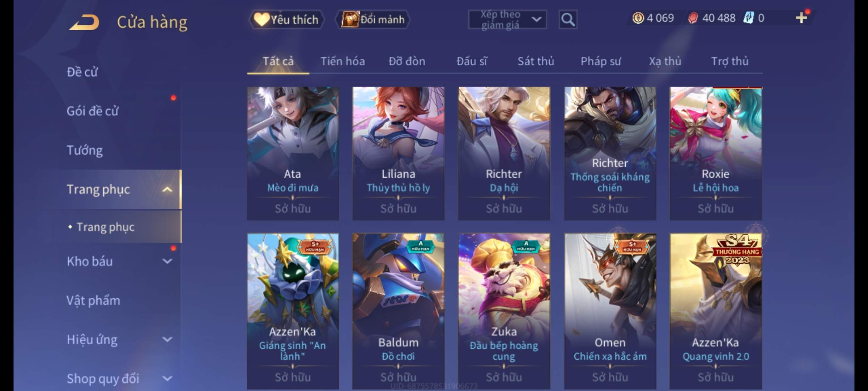The width and height of the screenshot is (868, 391).
Task: Open the Gói đề cử menu item
Action: pyautogui.click(x=93, y=111)
